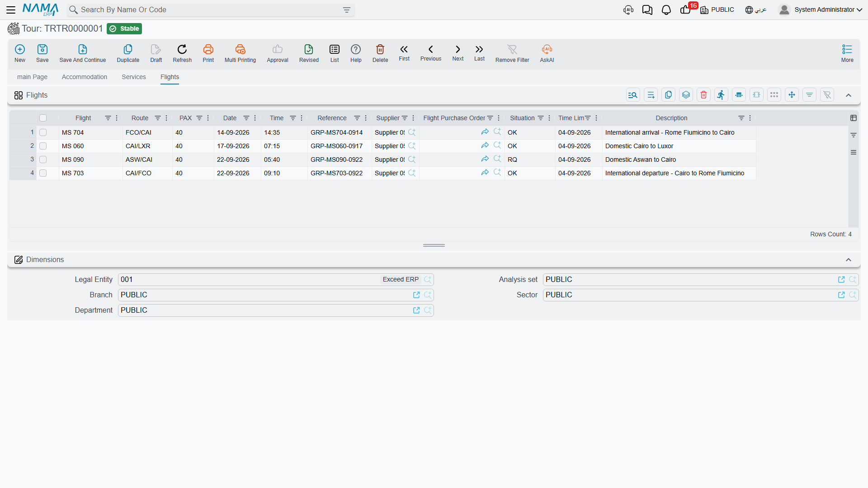Collapse the Dimensions section chevron
The width and height of the screenshot is (868, 488).
coord(849,260)
